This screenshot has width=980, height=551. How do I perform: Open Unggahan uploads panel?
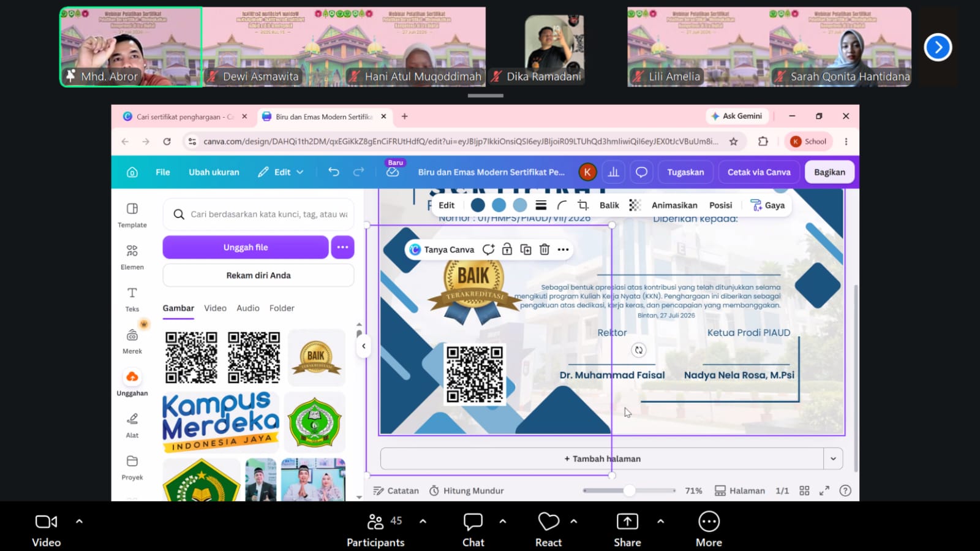[x=132, y=383]
